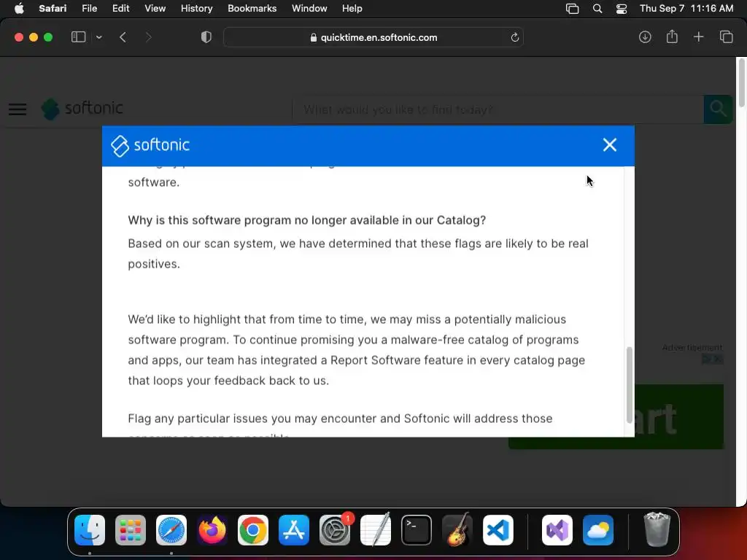The height and width of the screenshot is (560, 747).
Task: Click the 'Based on our scan system' paragraph
Action: point(358,253)
